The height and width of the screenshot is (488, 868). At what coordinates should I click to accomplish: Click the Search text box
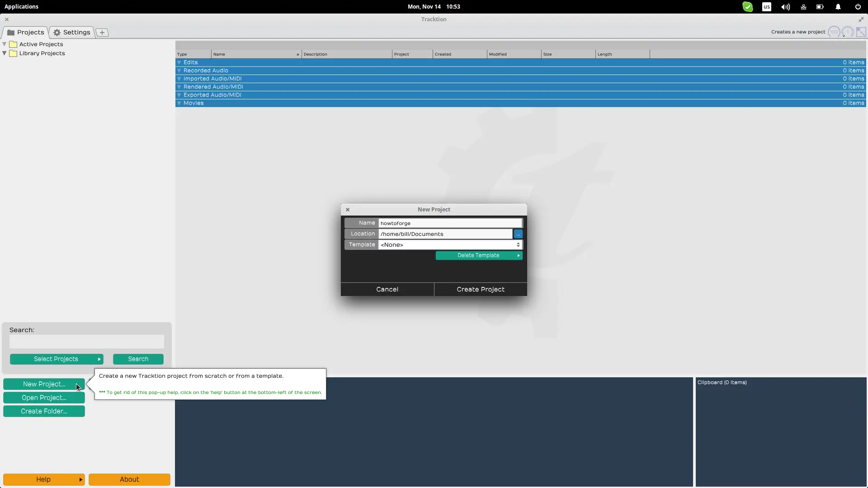click(x=87, y=342)
